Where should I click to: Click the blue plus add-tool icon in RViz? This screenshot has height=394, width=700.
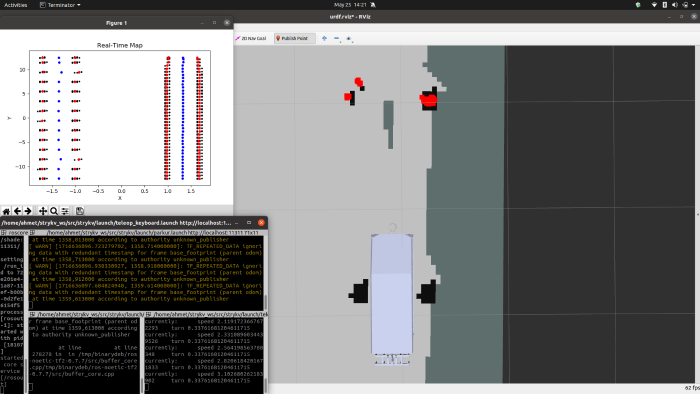pos(324,38)
